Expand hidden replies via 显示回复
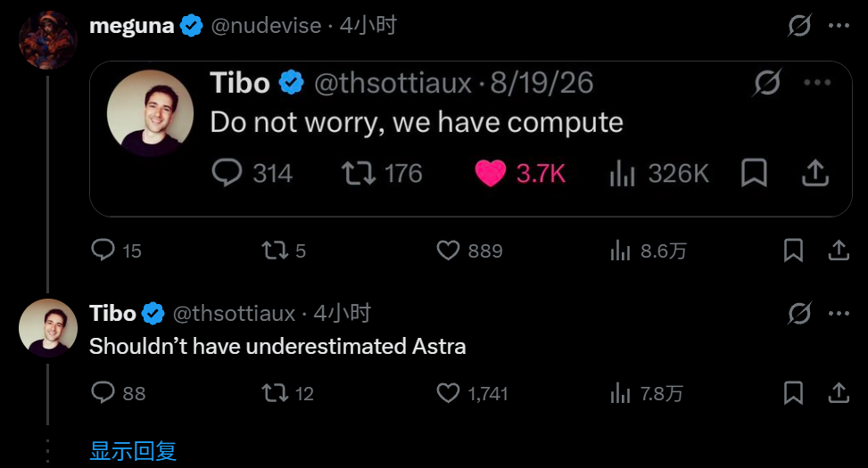The width and height of the screenshot is (868, 468). [x=133, y=451]
